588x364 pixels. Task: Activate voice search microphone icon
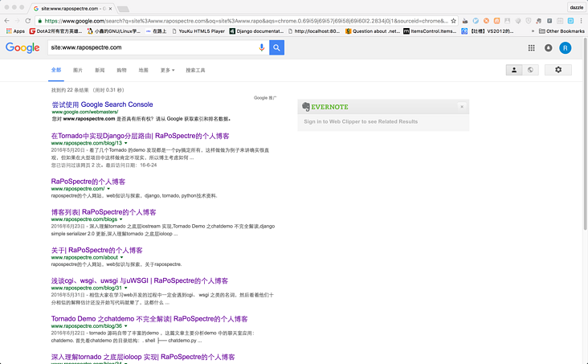pyautogui.click(x=262, y=48)
